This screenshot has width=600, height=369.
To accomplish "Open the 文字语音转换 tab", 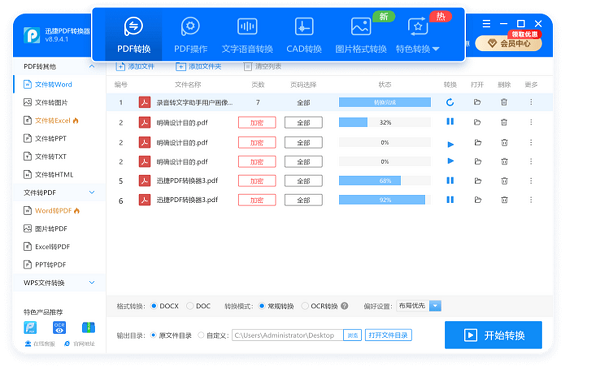I will pos(247,35).
